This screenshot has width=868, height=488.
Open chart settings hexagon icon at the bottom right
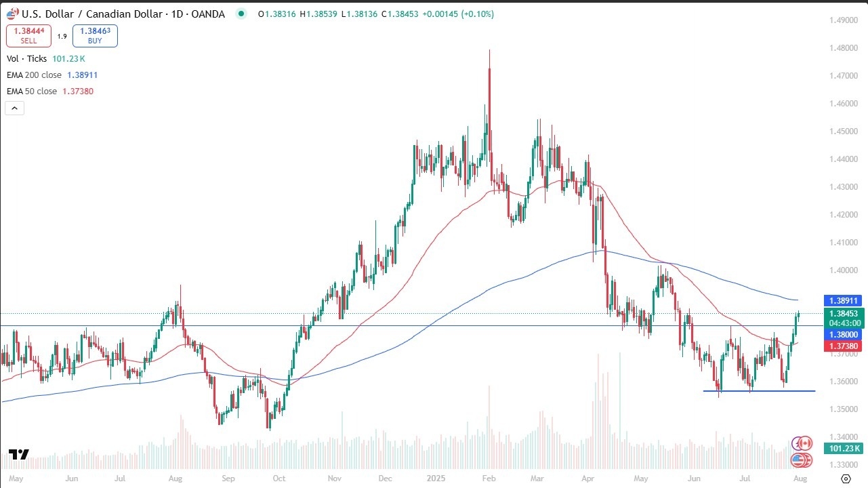point(846,479)
